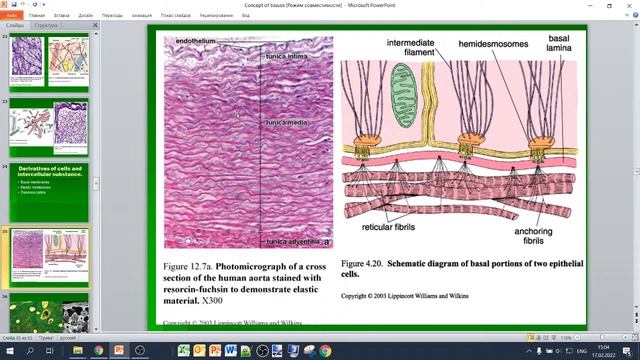Switch to the Главная ribbon tab
Viewport: 640px width, 360px height.
pos(37,16)
